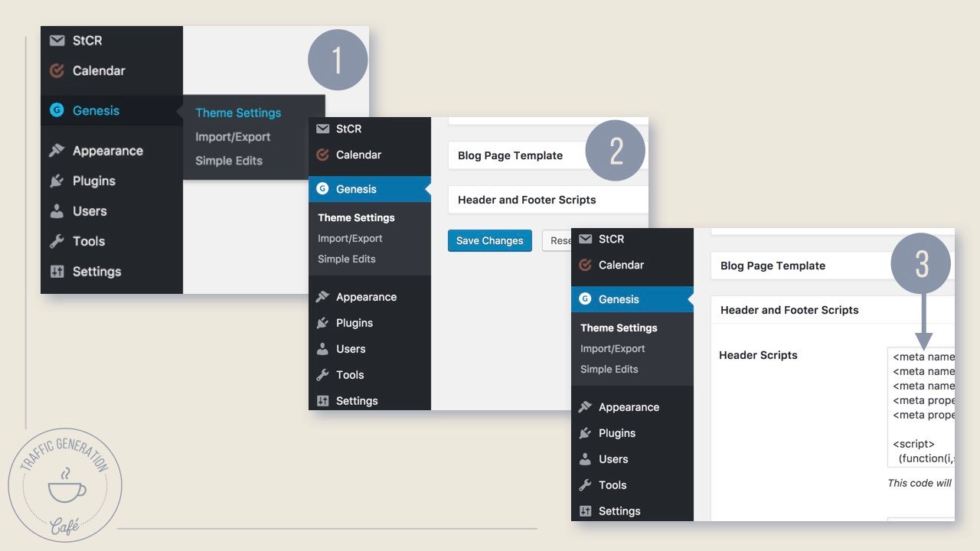Click the Settings sliders icon in panel 3

[585, 511]
